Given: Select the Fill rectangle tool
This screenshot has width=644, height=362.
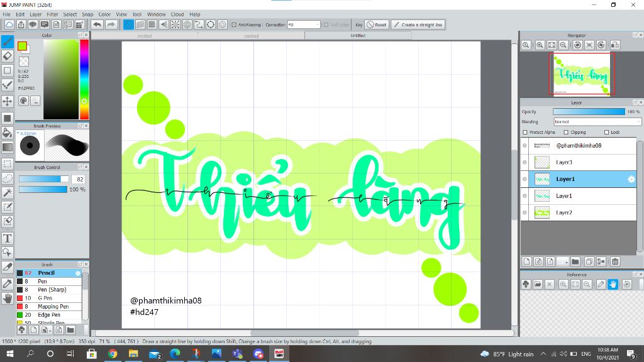Looking at the screenshot, I should pyautogui.click(x=8, y=118).
